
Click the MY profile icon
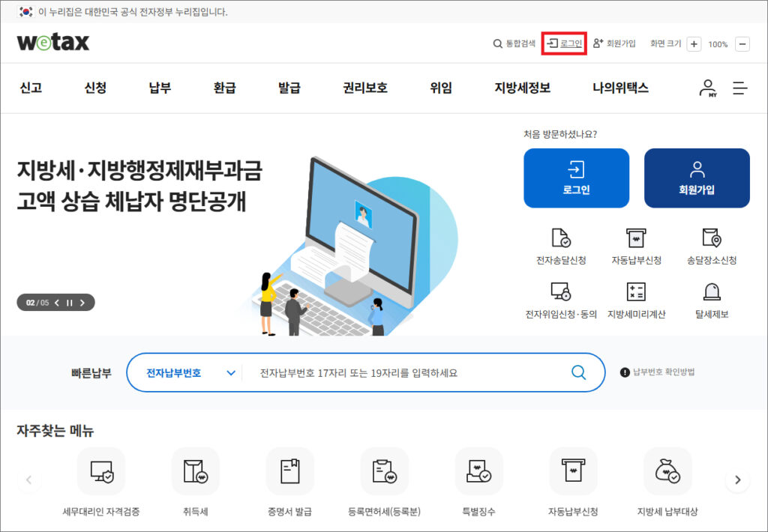click(707, 88)
